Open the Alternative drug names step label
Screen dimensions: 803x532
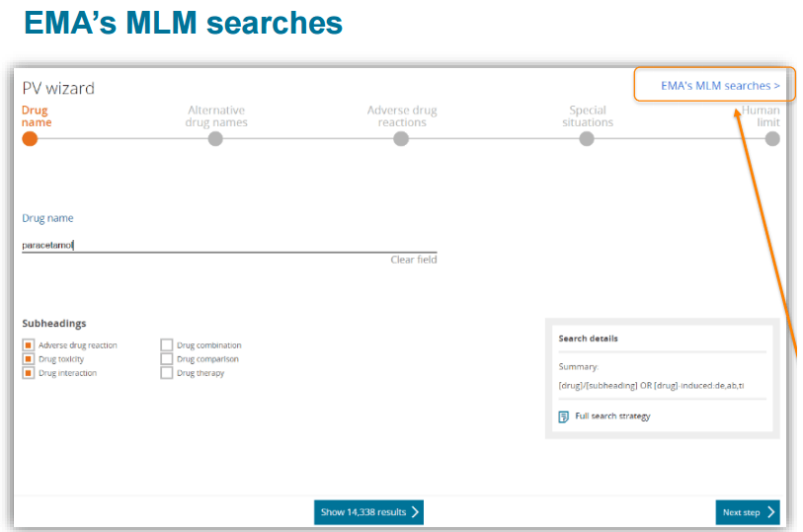click(216, 116)
